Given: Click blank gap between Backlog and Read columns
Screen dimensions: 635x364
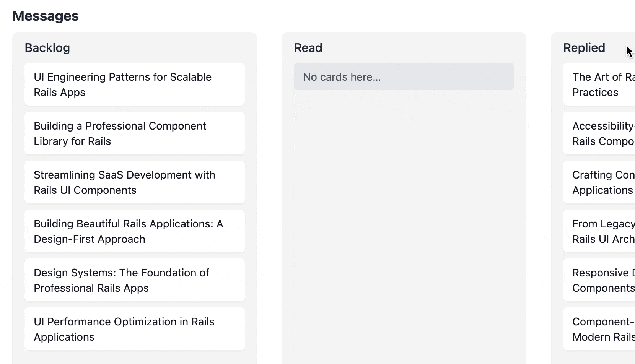Looking at the screenshot, I should click(269, 191).
